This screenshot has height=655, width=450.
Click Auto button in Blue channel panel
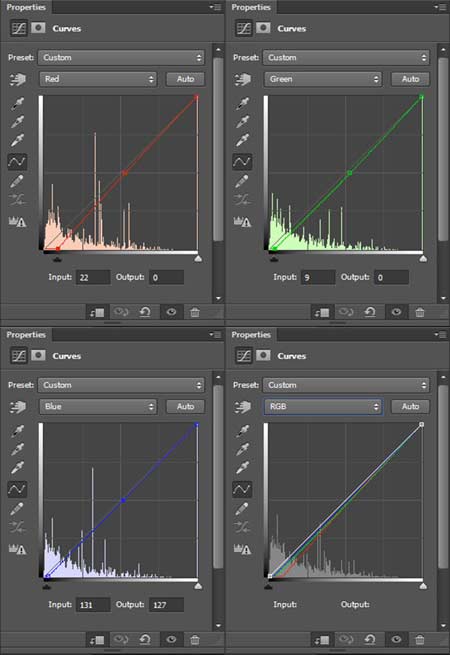tap(186, 406)
